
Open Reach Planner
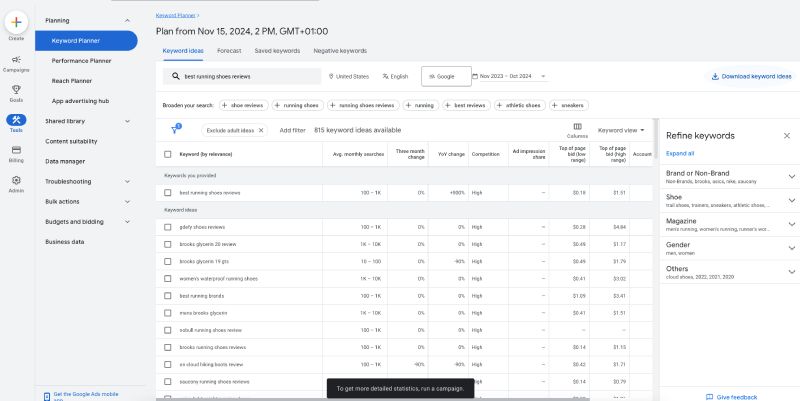(72, 81)
